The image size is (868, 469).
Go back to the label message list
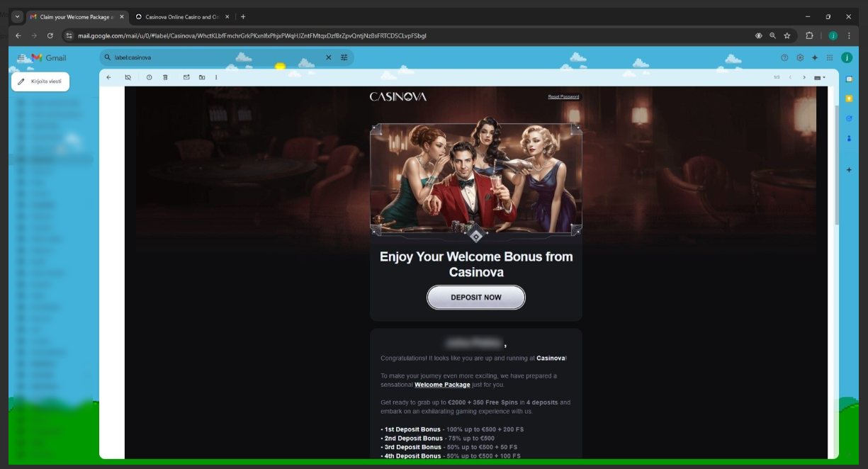click(108, 77)
